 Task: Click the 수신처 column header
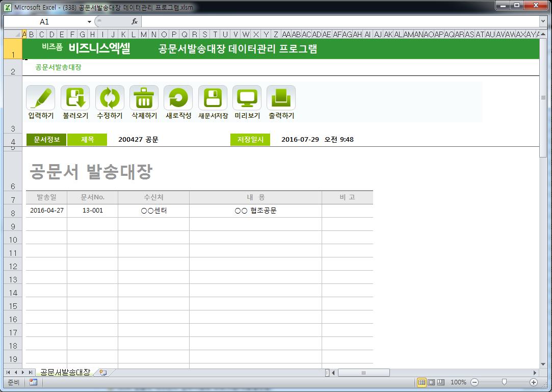tap(154, 198)
